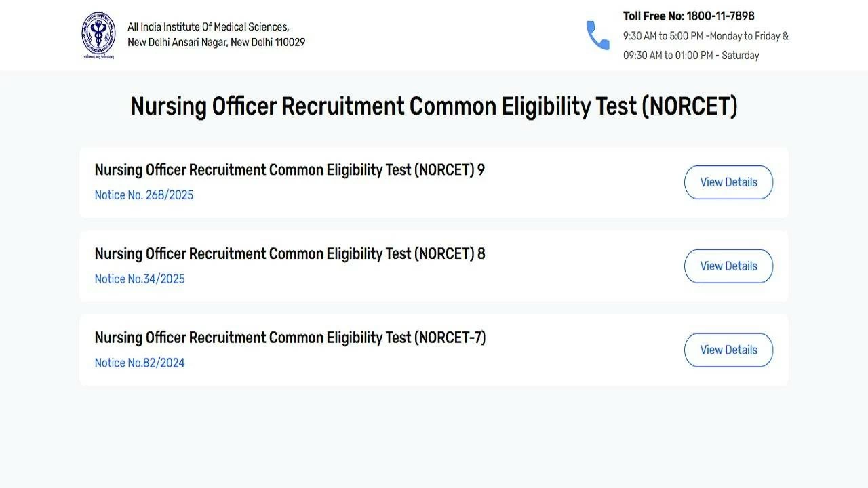Screen dimensions: 868x488
Task: Click the All India Institute Of Medical Sciences text
Action: [217, 33]
